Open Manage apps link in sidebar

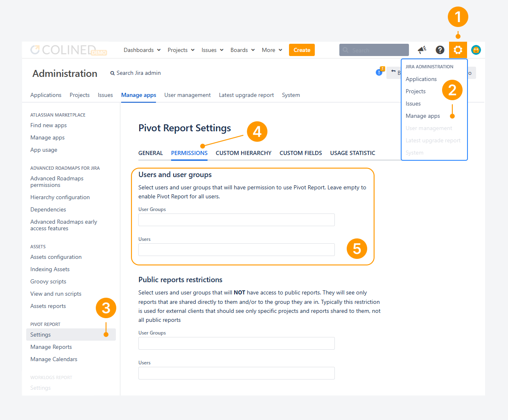point(47,137)
